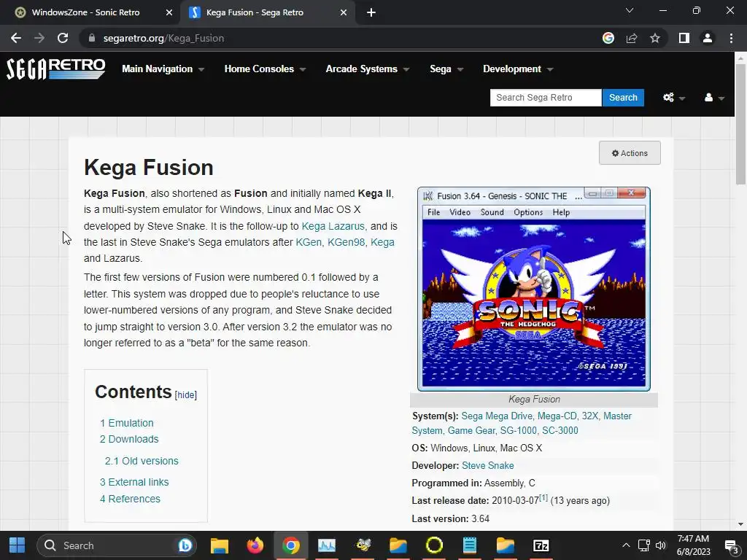The height and width of the screenshot is (560, 747).
Task: Click the blue Search button
Action: coord(623,98)
